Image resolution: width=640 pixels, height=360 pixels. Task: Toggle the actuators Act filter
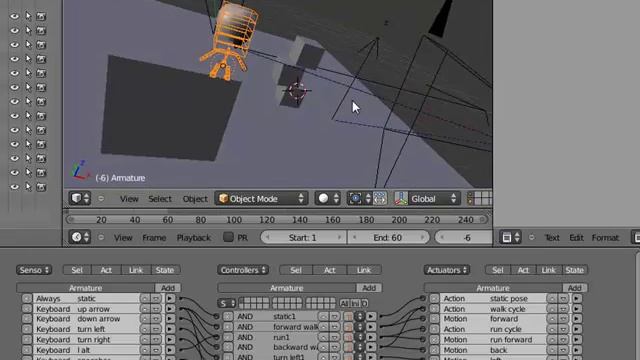(523, 270)
